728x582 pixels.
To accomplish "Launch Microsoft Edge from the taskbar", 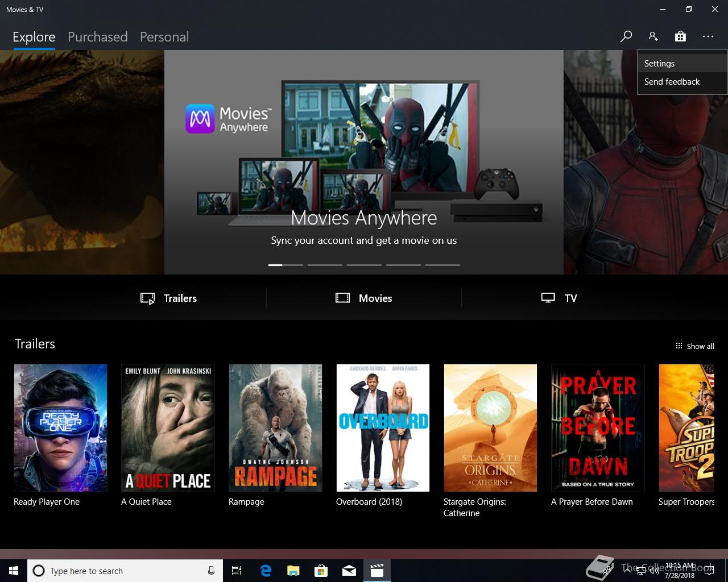I will coord(266,571).
